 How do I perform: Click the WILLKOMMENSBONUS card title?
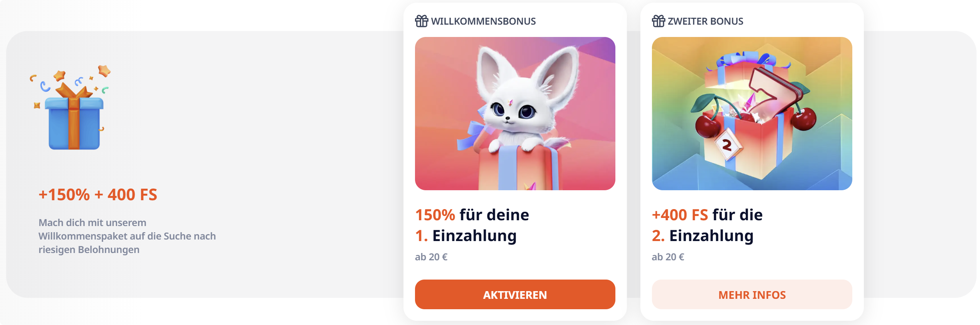pos(483,21)
